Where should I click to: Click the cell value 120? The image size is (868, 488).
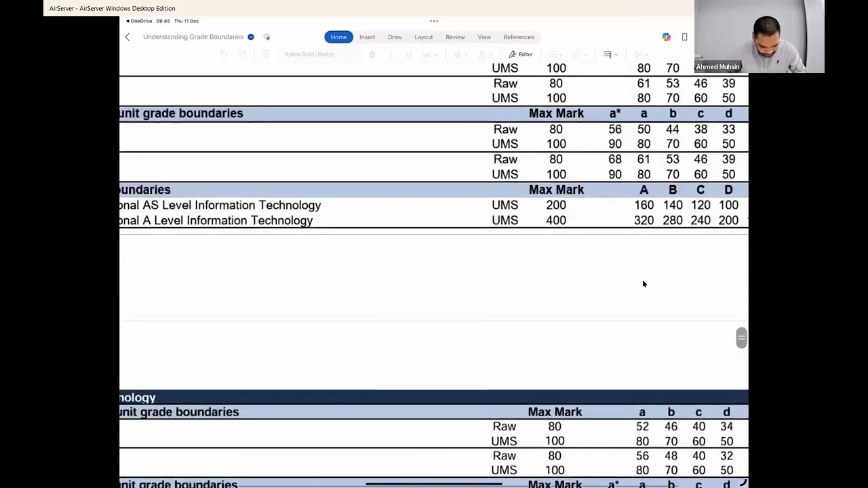click(x=701, y=205)
